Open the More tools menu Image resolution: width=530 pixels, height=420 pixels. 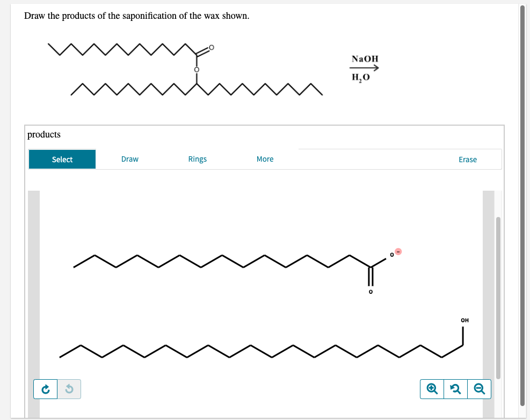coord(265,159)
